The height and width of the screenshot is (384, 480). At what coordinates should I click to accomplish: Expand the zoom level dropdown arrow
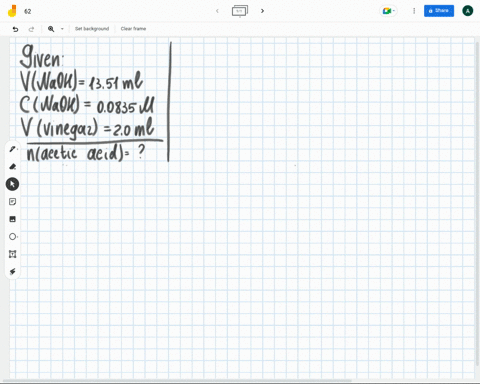coord(62,29)
